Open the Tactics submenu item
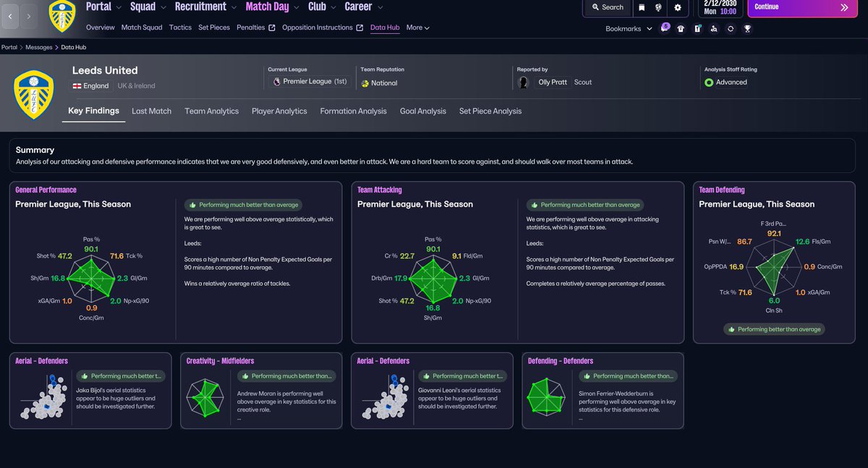 tap(180, 27)
